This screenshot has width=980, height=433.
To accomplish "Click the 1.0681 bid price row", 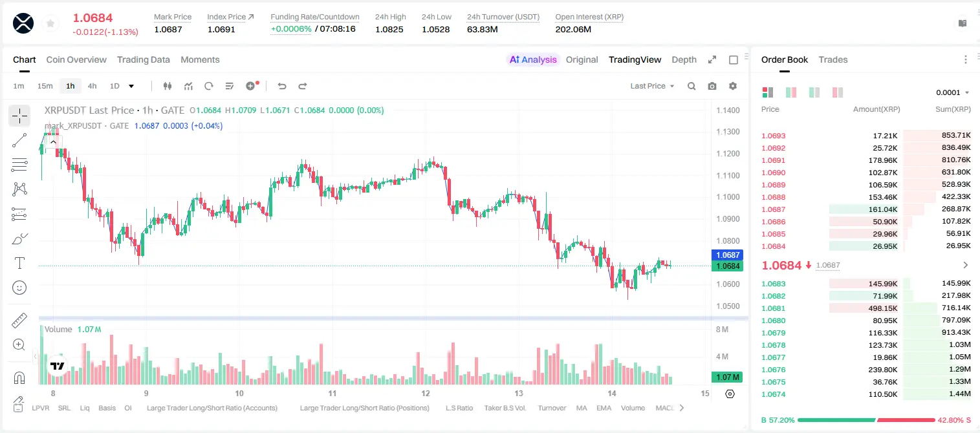I will coord(866,308).
